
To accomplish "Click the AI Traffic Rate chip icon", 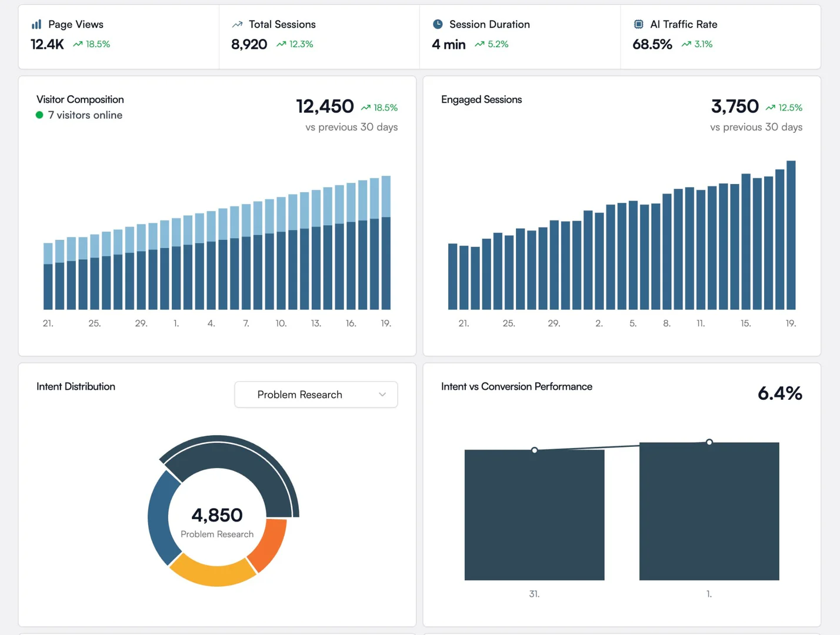I will [x=638, y=24].
